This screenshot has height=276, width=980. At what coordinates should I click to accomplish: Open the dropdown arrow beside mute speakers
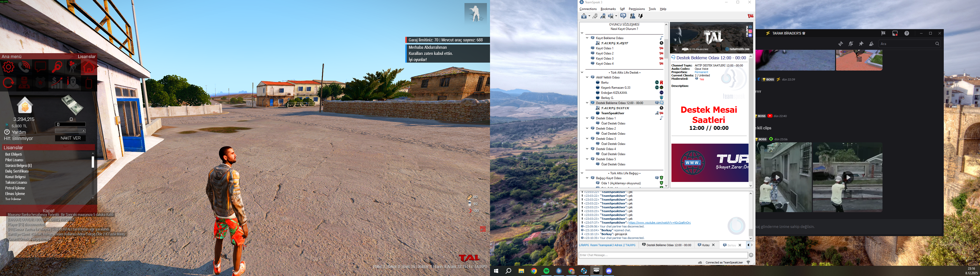pyautogui.click(x=616, y=16)
